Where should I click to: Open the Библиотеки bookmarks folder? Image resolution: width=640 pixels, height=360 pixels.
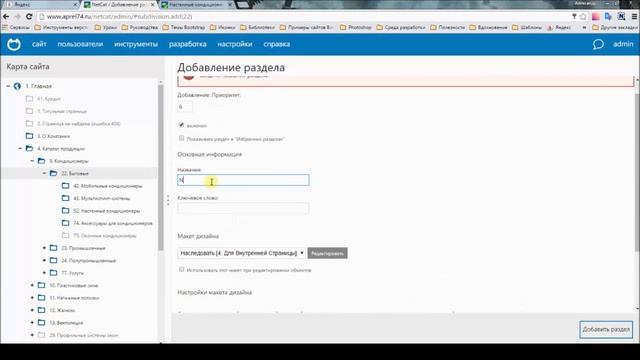[x=258, y=27]
